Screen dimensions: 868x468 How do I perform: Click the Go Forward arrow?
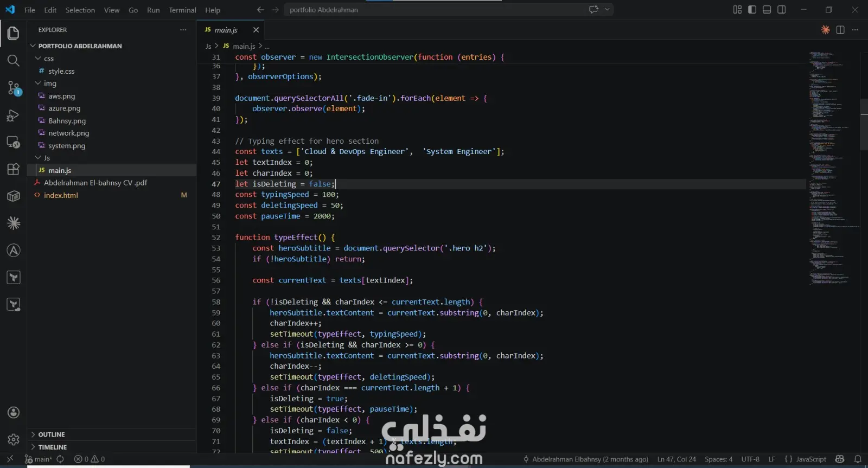tap(275, 10)
